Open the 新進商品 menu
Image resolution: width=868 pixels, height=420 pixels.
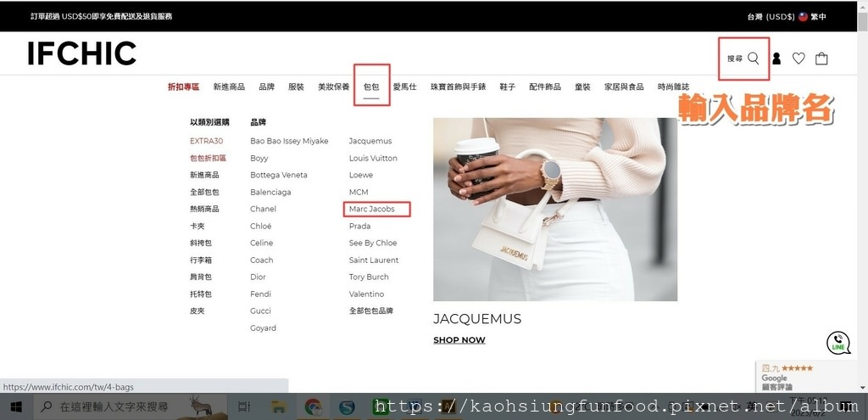pos(229,87)
